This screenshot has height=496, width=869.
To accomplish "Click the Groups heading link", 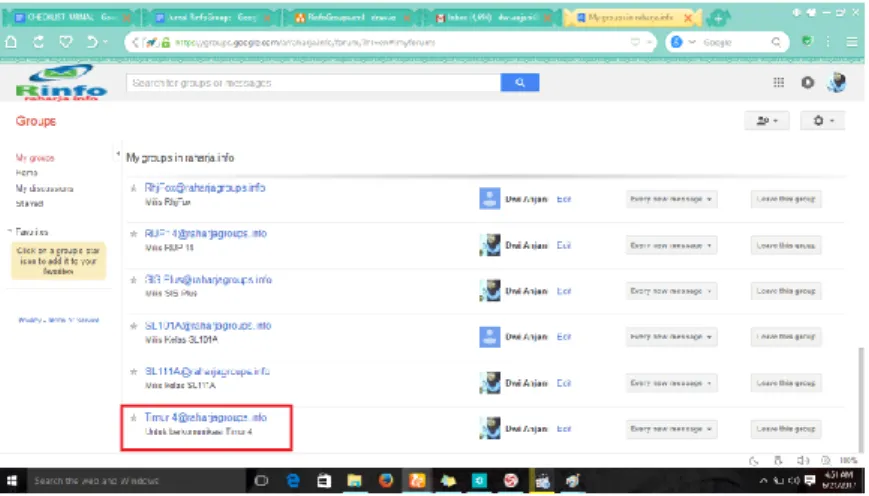I will [x=35, y=121].
